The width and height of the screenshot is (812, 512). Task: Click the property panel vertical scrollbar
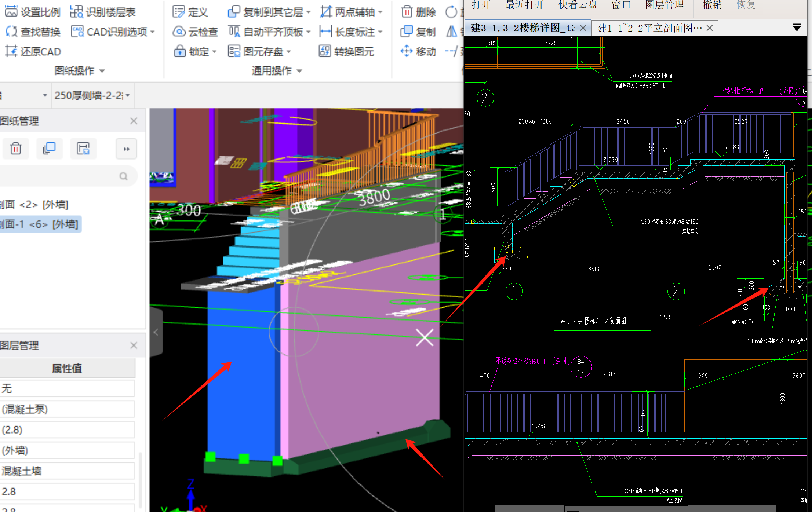pos(140,480)
